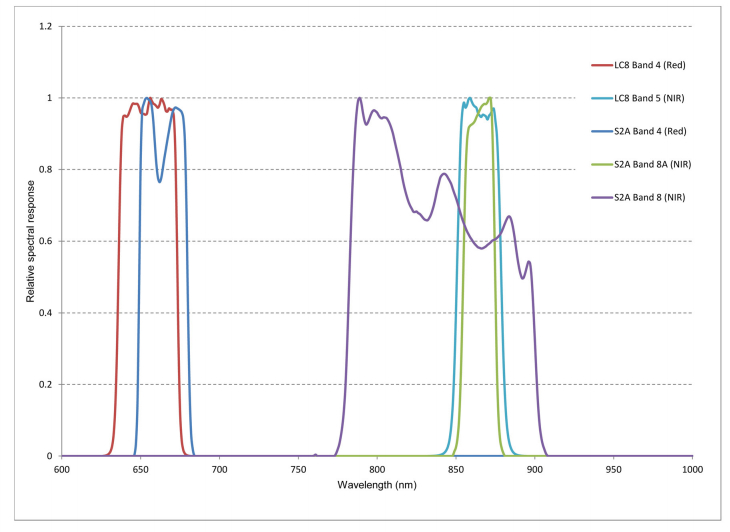Click the green line swatch in the legend
Screen dimensions: 730x532
(x=601, y=164)
